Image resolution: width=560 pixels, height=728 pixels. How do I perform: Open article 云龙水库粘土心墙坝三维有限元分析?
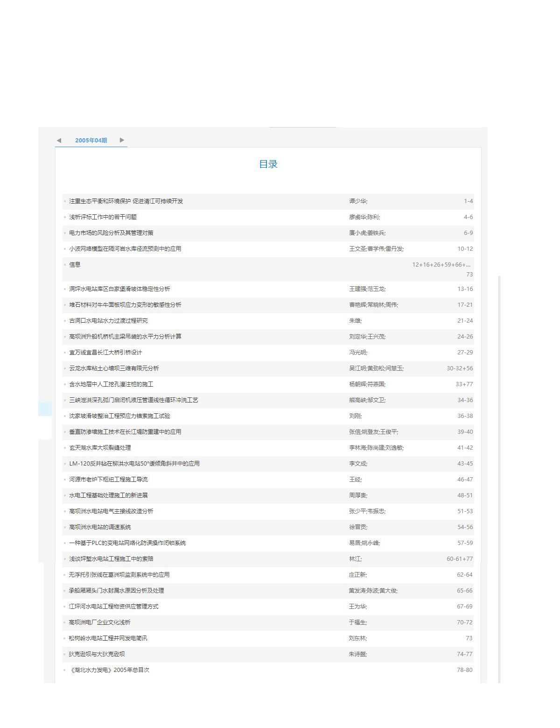coord(114,368)
